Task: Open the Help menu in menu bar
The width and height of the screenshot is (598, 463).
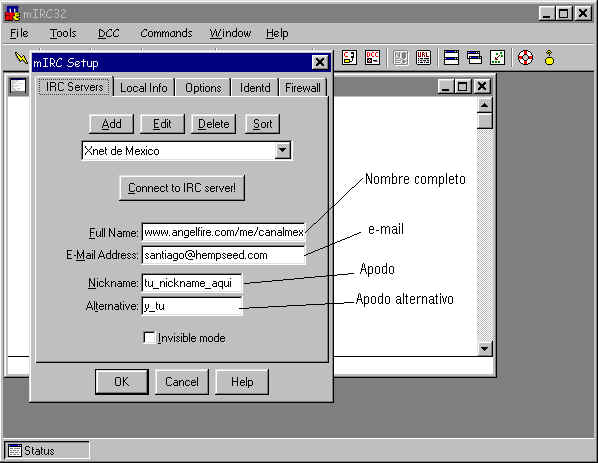Action: click(277, 34)
